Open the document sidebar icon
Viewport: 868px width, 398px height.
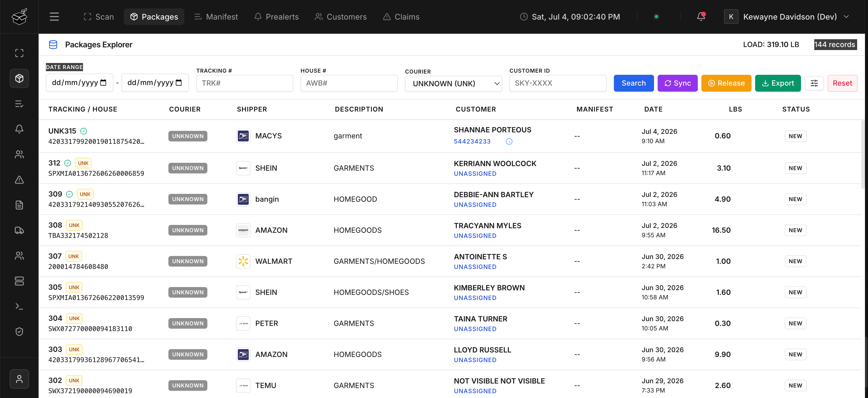[19, 205]
